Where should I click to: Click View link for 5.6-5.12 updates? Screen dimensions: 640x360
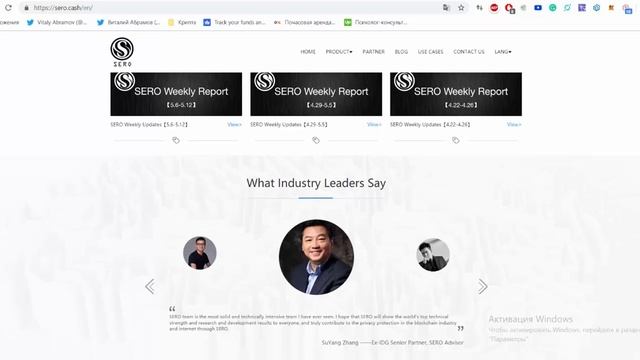click(234, 124)
